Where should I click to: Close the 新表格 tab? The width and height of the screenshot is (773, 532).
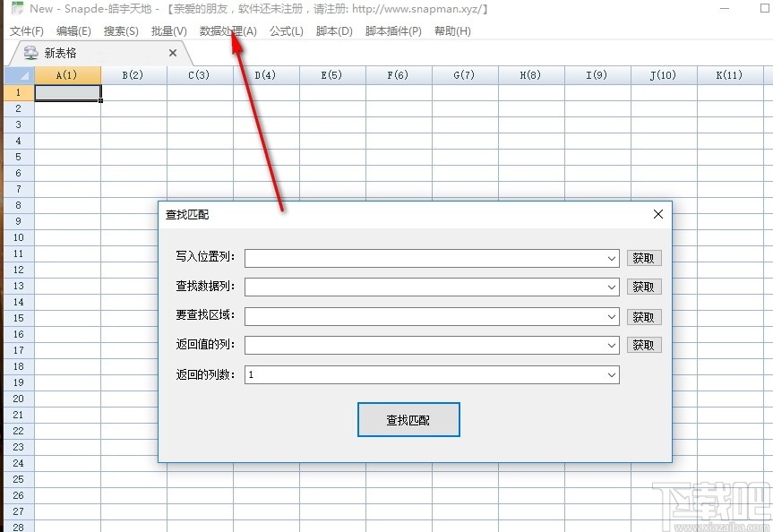click(172, 52)
